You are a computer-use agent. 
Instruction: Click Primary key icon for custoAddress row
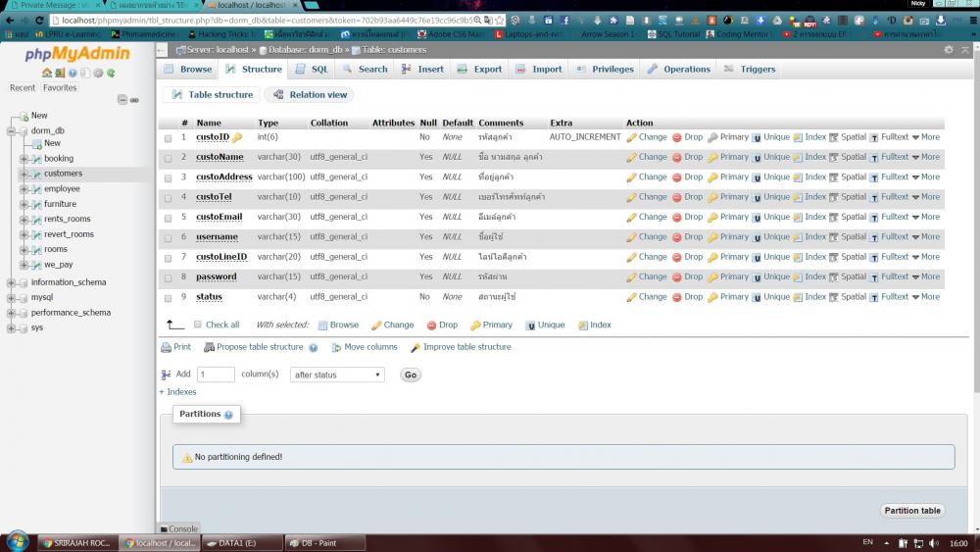pos(712,177)
